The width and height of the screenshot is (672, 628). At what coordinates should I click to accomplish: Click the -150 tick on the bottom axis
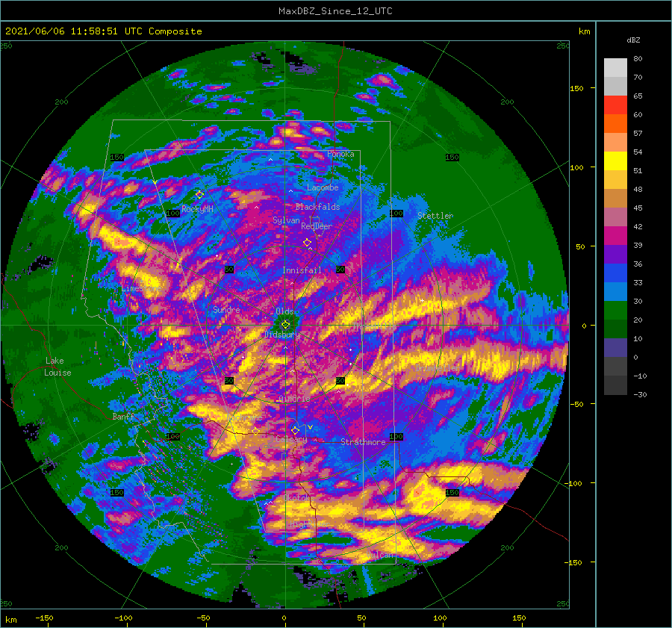[44, 618]
